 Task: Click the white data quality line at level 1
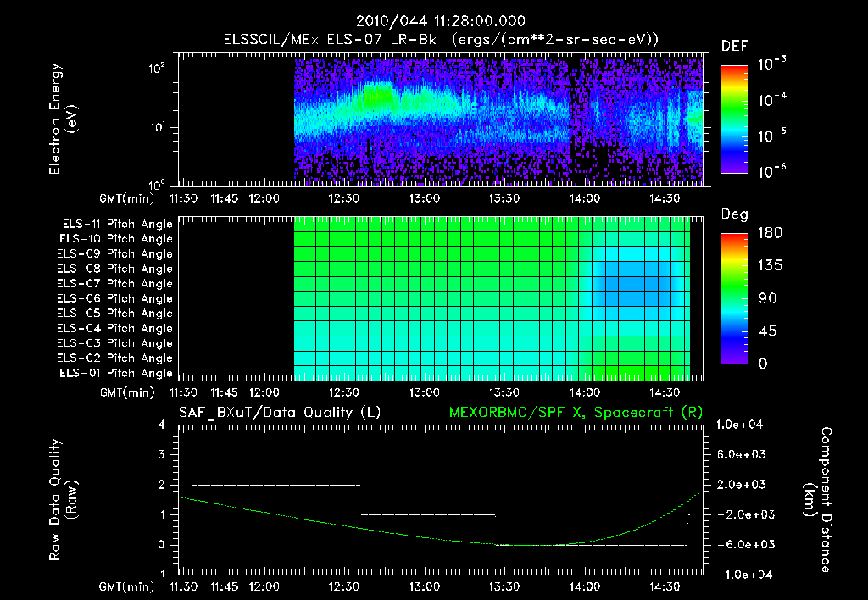point(428,514)
